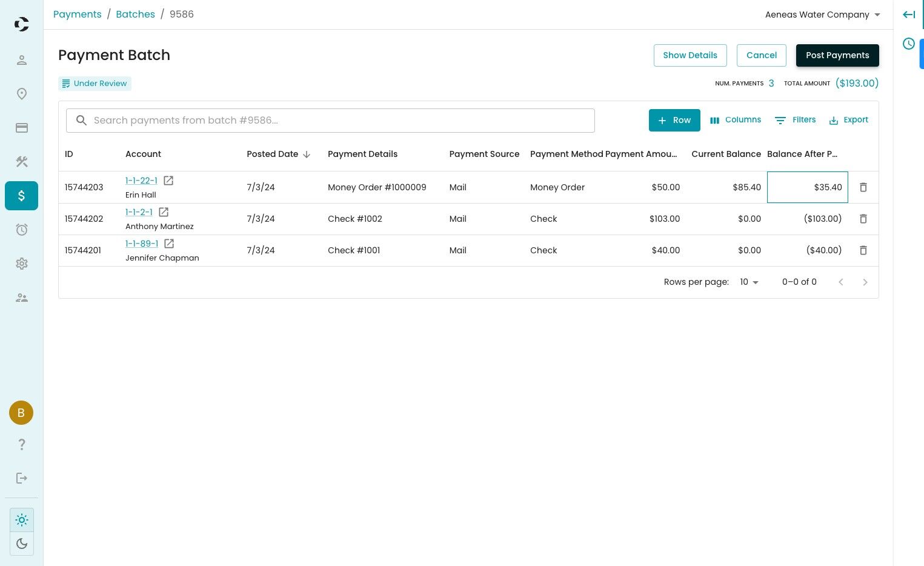
Task: Open the Billing card icon in sidebar
Action: (22, 128)
